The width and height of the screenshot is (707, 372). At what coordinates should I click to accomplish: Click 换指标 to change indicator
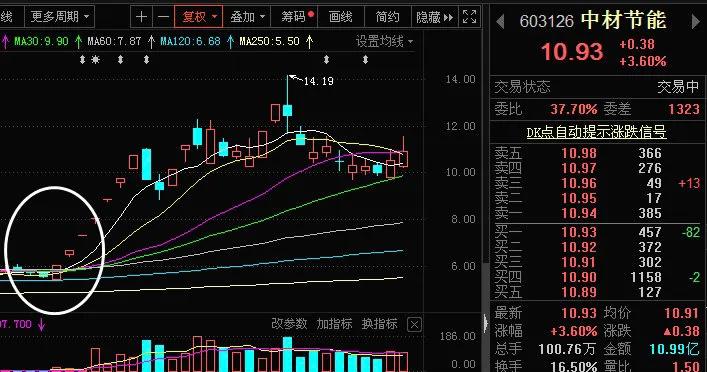[x=379, y=324]
